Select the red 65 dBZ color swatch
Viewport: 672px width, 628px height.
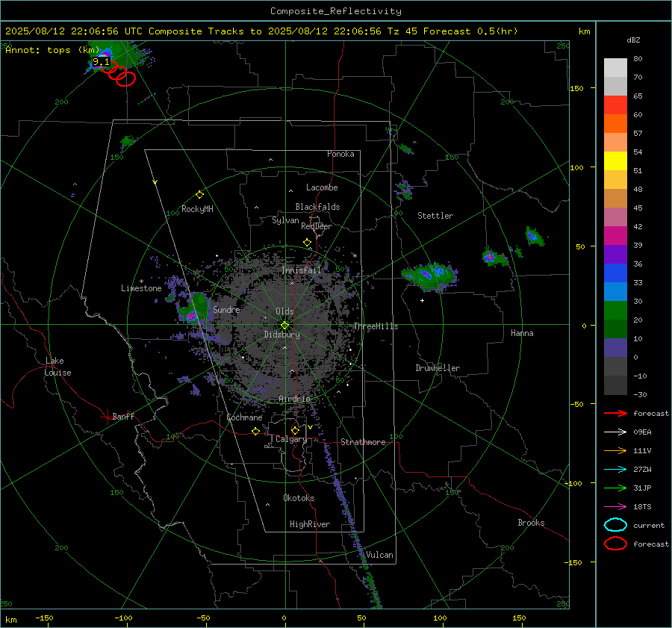[615, 105]
